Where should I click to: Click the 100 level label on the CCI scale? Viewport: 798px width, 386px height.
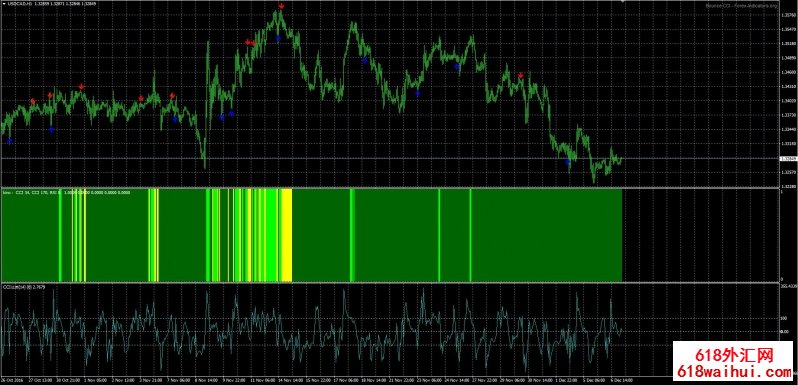783,318
